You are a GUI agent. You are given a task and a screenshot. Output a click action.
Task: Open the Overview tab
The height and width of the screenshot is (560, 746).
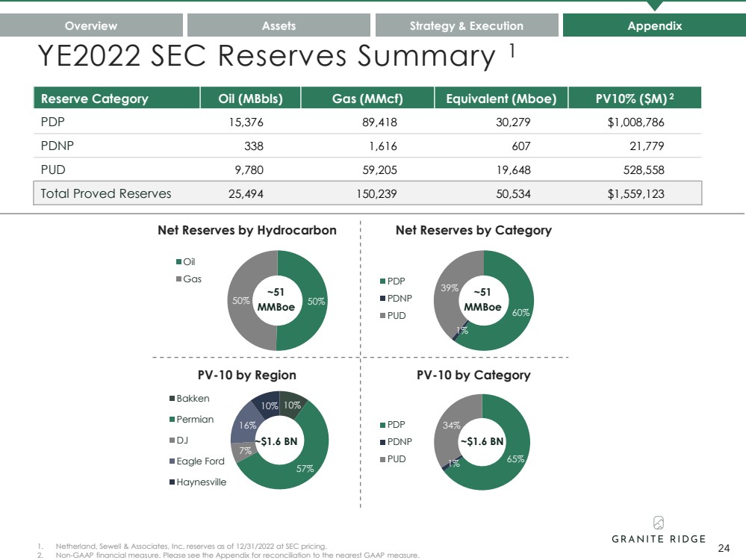click(x=91, y=25)
